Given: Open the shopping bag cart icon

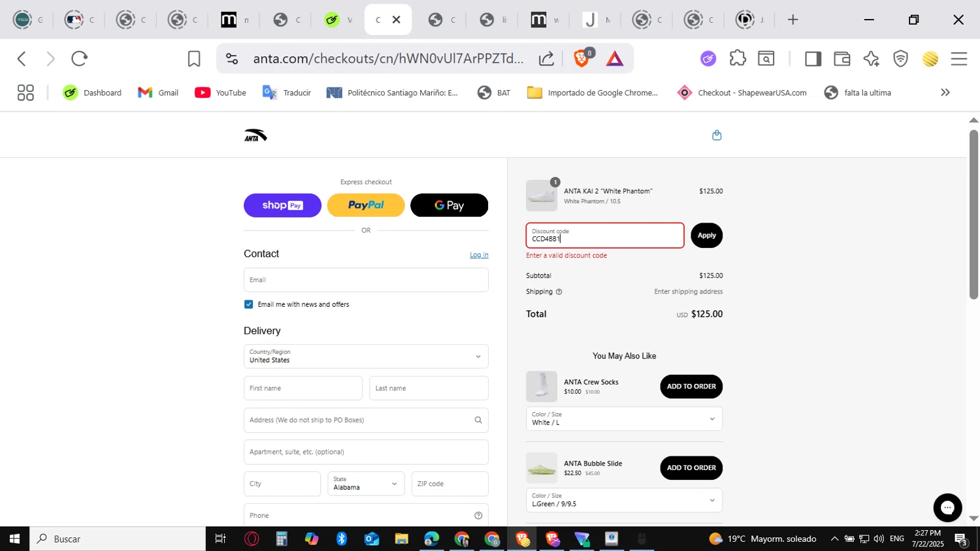Looking at the screenshot, I should click(x=717, y=135).
